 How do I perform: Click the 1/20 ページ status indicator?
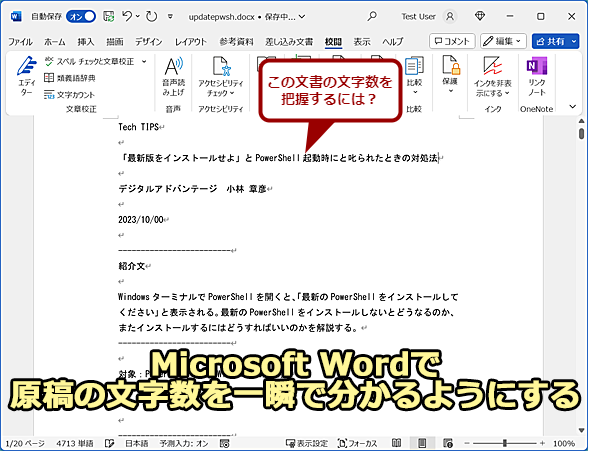pos(25,444)
